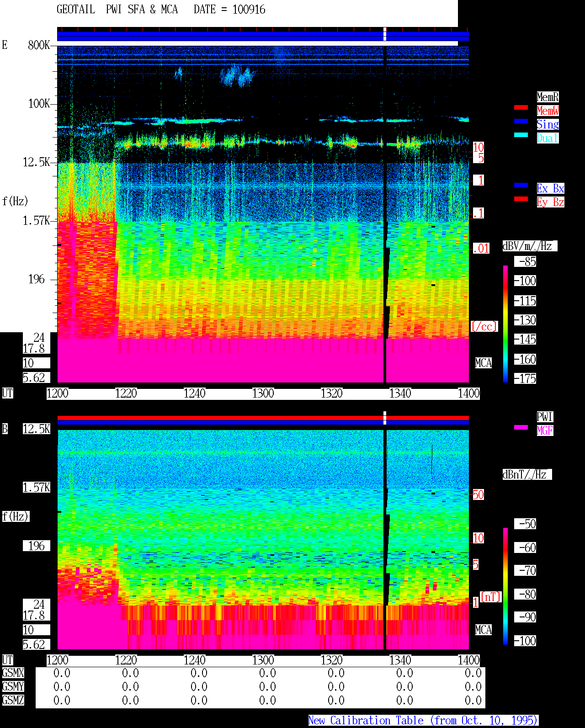The width and height of the screenshot is (585, 728).
Task: Click the magenta MGF color swatch
Action: [x=521, y=427]
